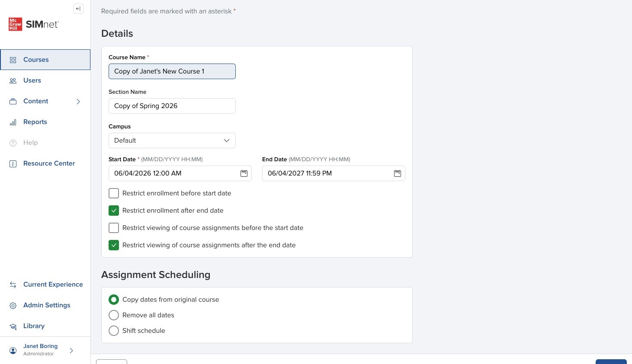The image size is (632, 364).
Task: Select Copy dates from original course
Action: pos(114,300)
